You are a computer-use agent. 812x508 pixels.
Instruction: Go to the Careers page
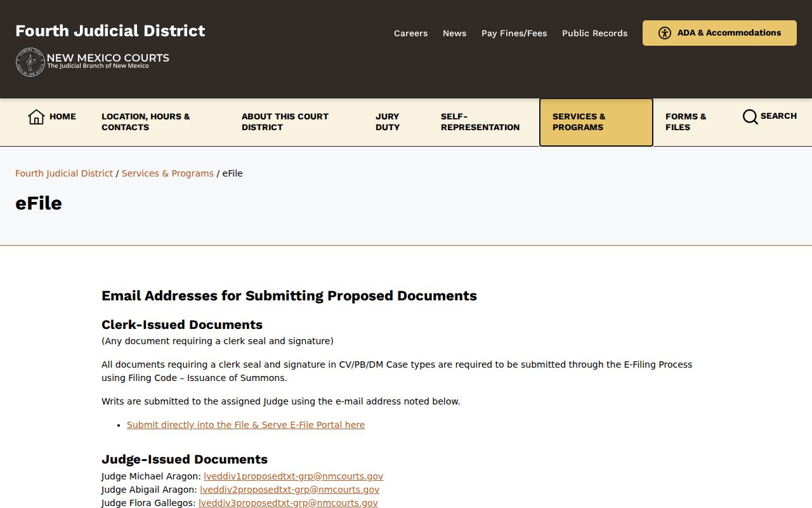(x=411, y=33)
